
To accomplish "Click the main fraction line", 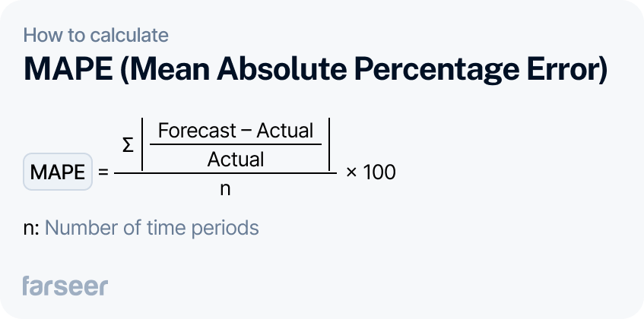I will pos(226,173).
